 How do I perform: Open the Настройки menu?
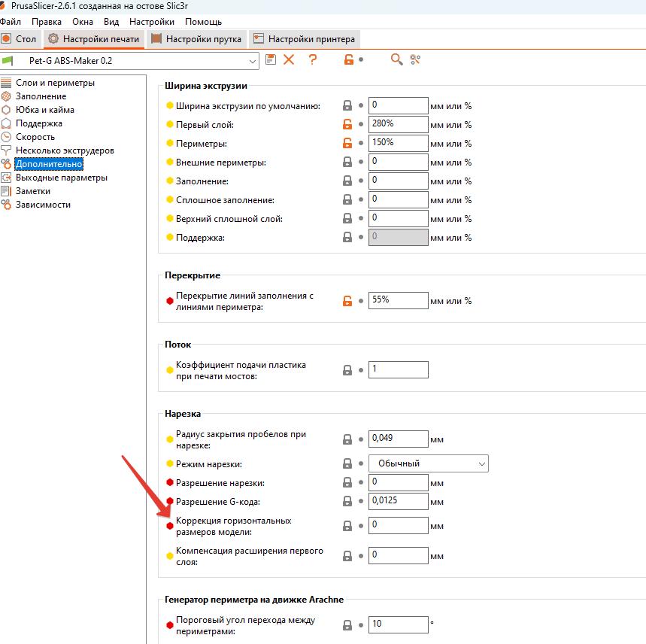coord(151,22)
